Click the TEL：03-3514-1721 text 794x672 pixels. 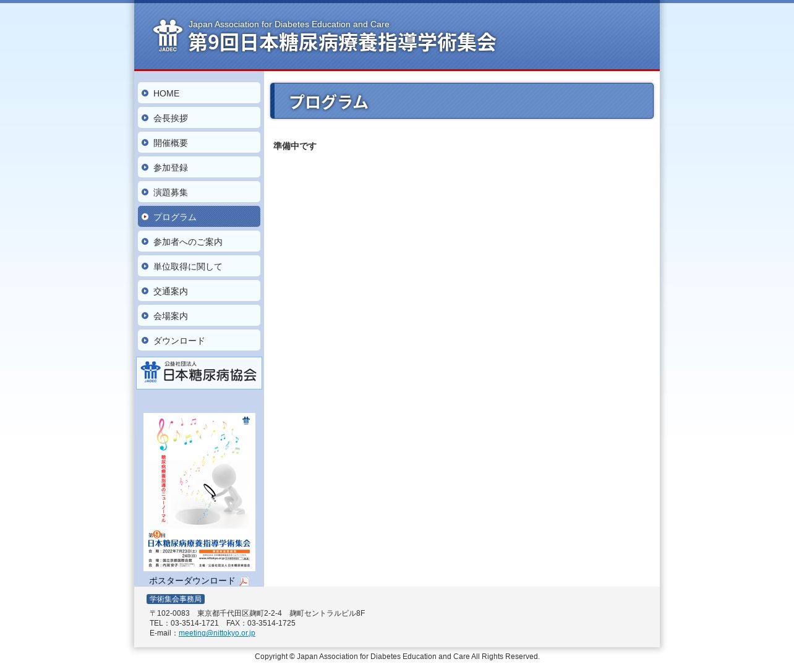[x=184, y=623]
